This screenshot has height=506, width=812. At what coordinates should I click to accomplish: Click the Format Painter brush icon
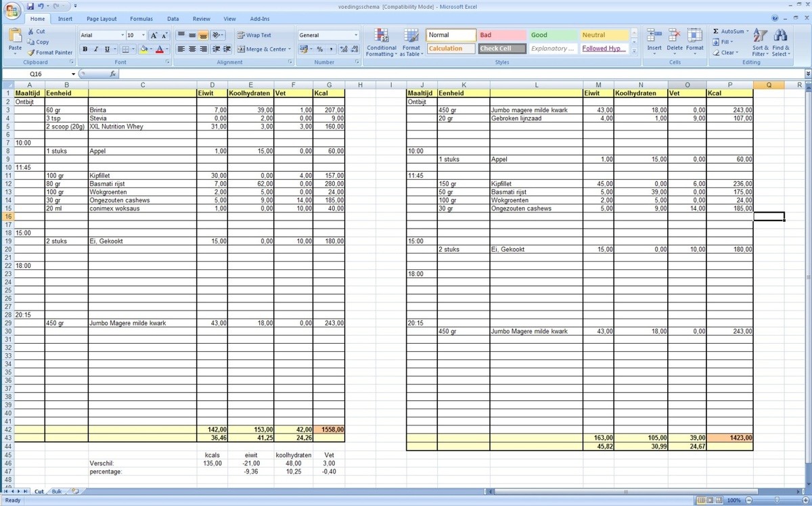(32, 52)
